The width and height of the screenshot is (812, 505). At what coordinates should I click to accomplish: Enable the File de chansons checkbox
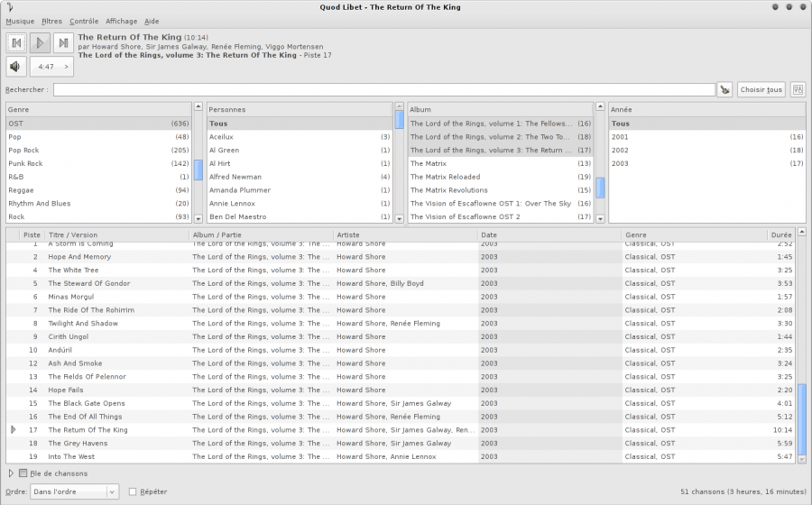tap(23, 473)
